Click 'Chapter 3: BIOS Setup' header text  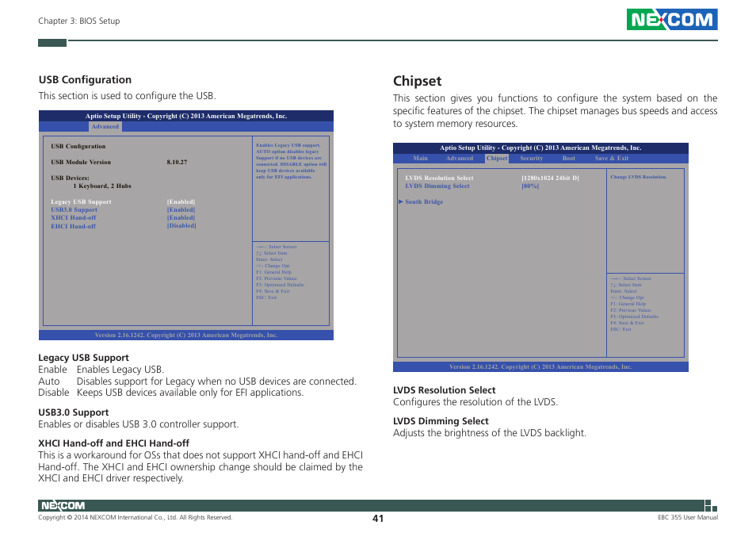(79, 21)
